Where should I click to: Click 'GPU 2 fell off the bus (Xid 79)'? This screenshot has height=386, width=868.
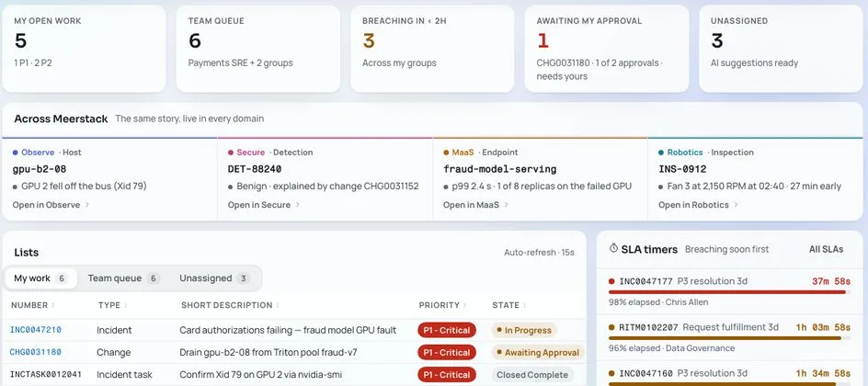pyautogui.click(x=84, y=187)
